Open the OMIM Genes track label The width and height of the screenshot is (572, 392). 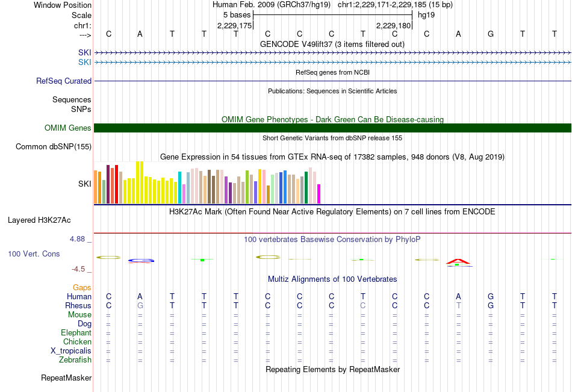coord(68,128)
